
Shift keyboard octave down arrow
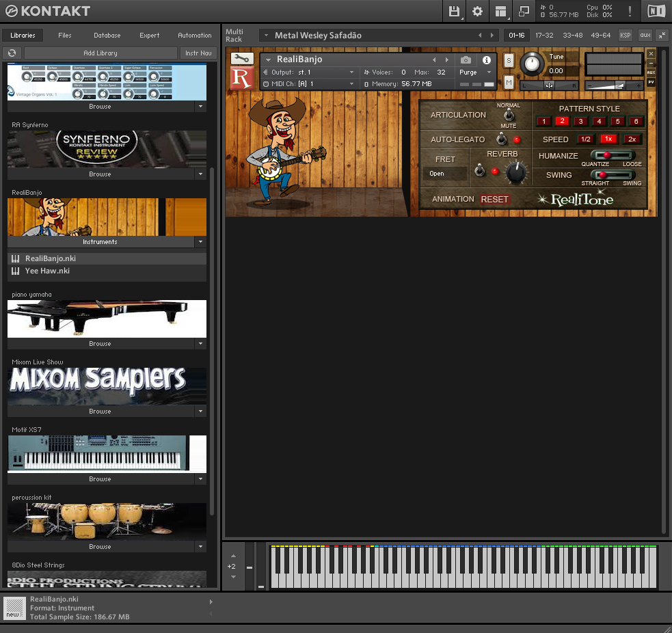[x=233, y=577]
